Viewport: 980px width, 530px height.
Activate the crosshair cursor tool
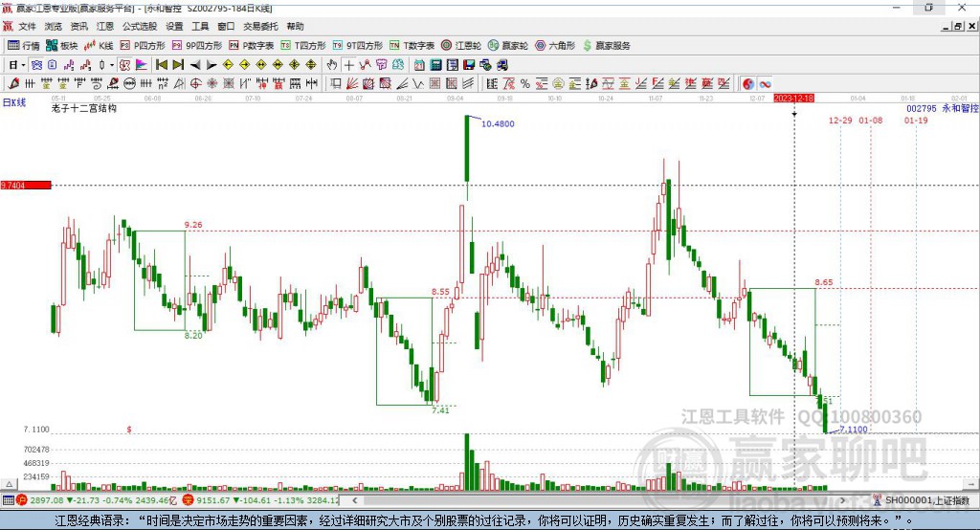coord(348,65)
